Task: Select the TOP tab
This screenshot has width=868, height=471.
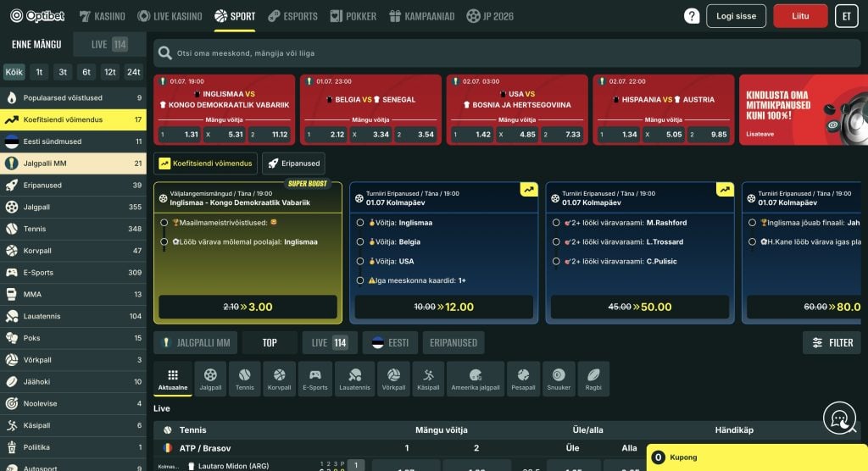Action: (270, 342)
